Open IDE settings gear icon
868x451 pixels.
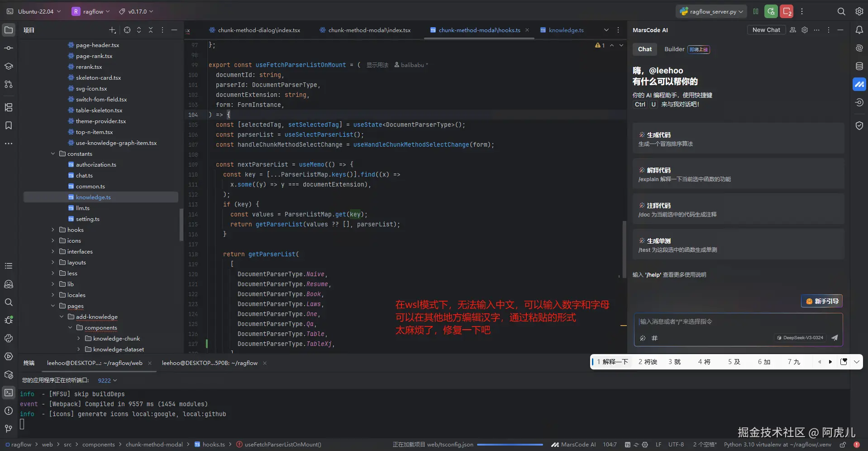859,11
